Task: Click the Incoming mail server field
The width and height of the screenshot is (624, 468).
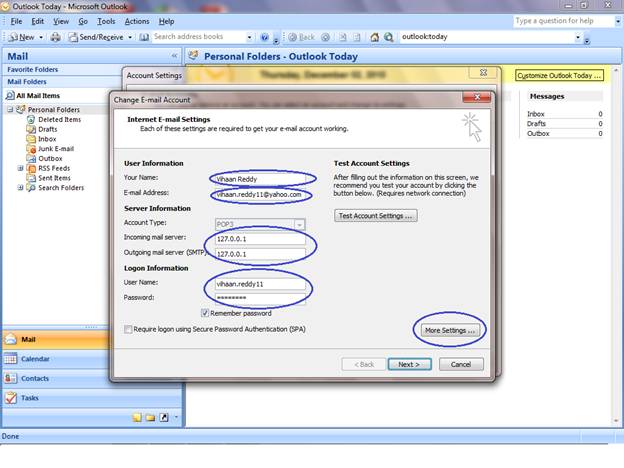Action: click(261, 239)
